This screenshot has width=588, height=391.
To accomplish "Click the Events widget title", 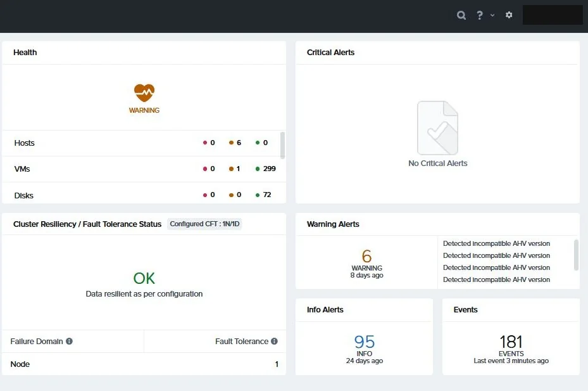I will (x=466, y=310).
